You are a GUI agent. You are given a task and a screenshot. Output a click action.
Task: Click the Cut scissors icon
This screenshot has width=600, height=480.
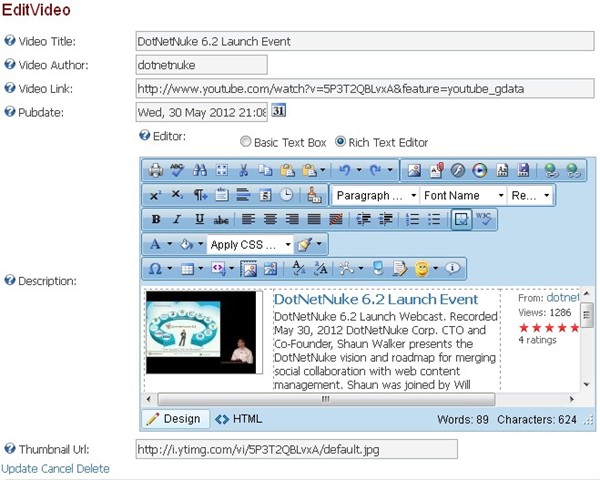point(242,170)
